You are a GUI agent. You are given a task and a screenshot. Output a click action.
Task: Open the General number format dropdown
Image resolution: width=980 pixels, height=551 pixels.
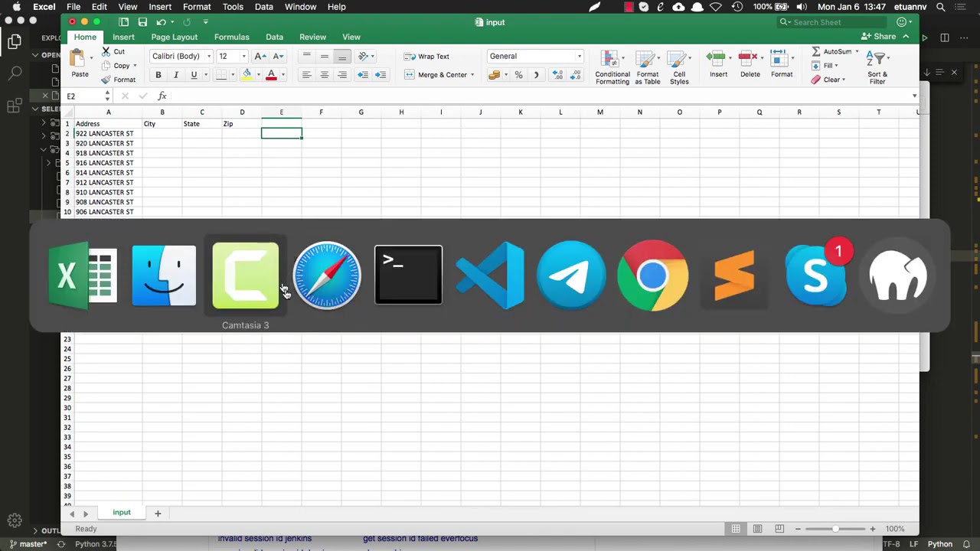pyautogui.click(x=580, y=57)
